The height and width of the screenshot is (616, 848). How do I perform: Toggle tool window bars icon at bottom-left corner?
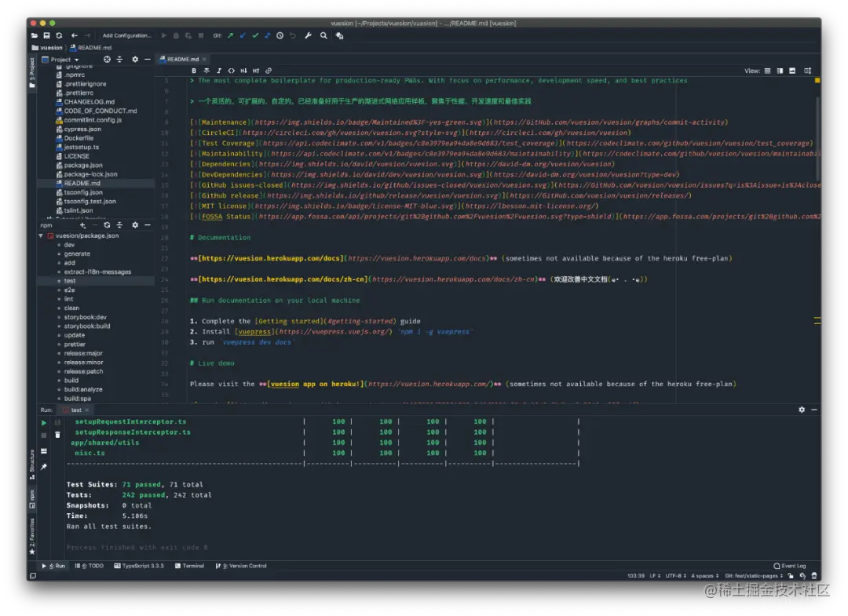pyautogui.click(x=33, y=576)
